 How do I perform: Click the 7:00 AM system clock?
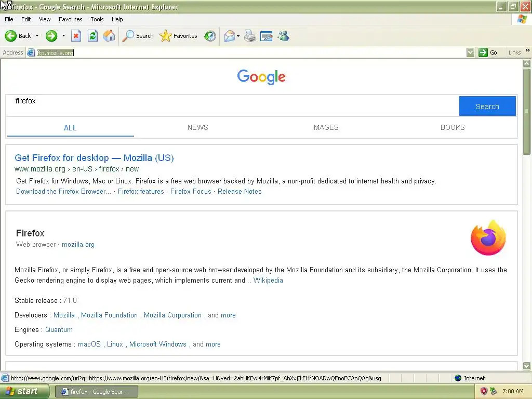click(513, 391)
